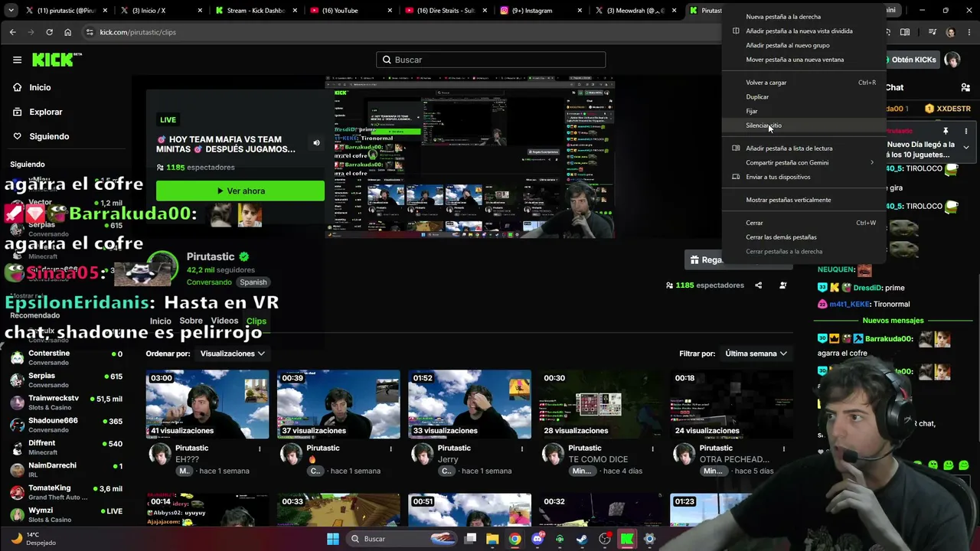Screen dimensions: 980x551
Task: Play the 01:52 'Jerry' clip thumbnail
Action: pyautogui.click(x=469, y=404)
